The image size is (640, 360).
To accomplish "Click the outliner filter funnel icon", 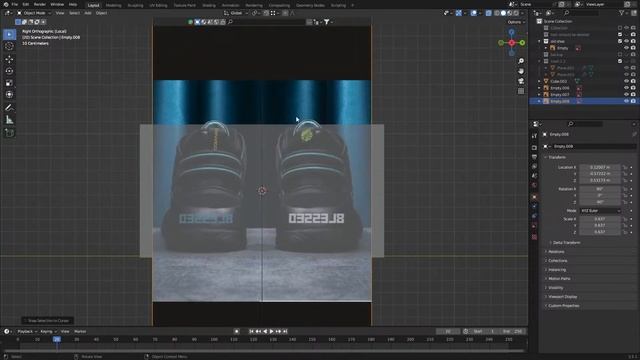I will click(x=622, y=13).
